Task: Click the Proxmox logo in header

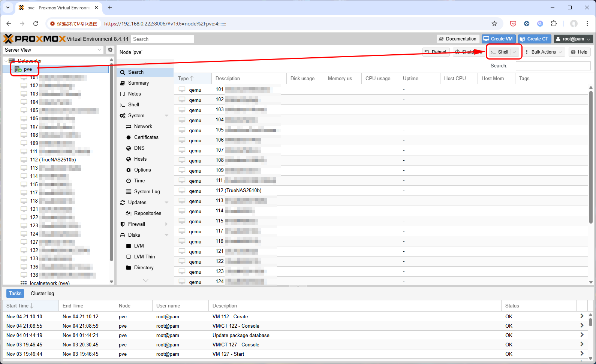Action: 34,39
